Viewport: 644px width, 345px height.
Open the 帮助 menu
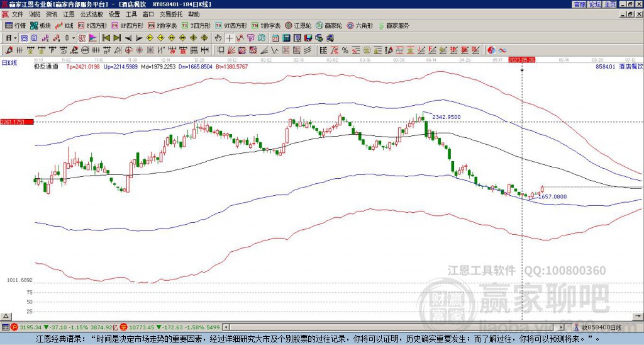(194, 14)
